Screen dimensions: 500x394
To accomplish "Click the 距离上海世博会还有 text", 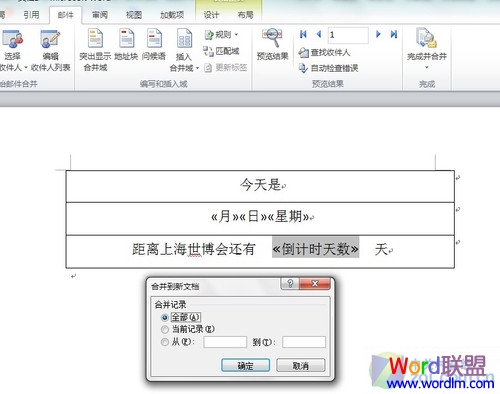I will point(194,249).
